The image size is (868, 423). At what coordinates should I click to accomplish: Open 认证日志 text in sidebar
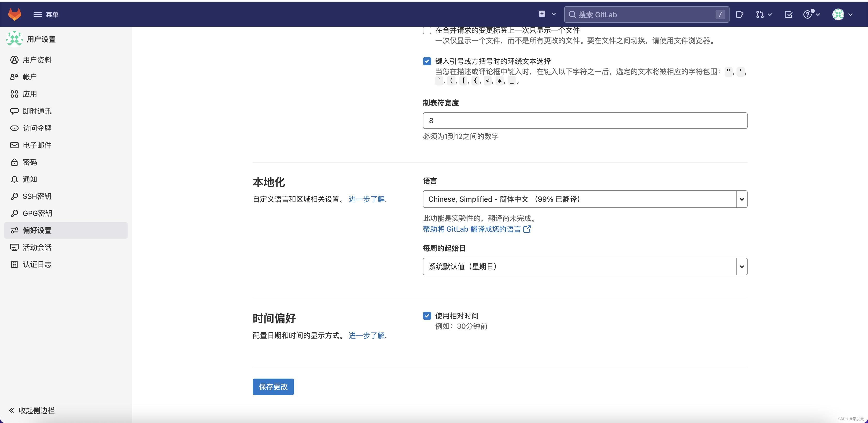coord(37,264)
